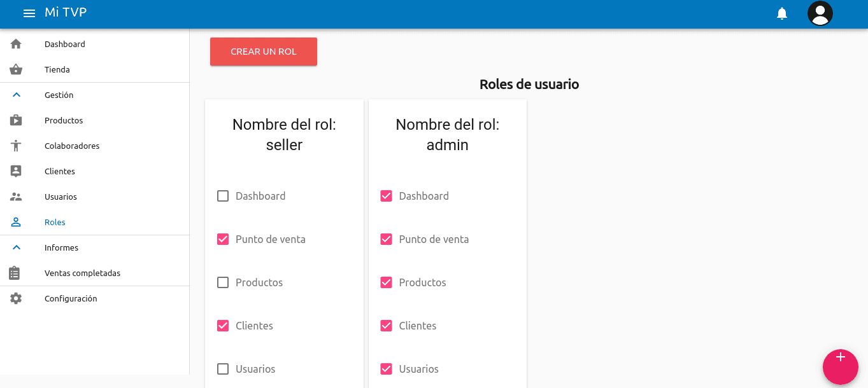The height and width of the screenshot is (388, 868).
Task: Open Productos in the sidebar
Action: 94,120
